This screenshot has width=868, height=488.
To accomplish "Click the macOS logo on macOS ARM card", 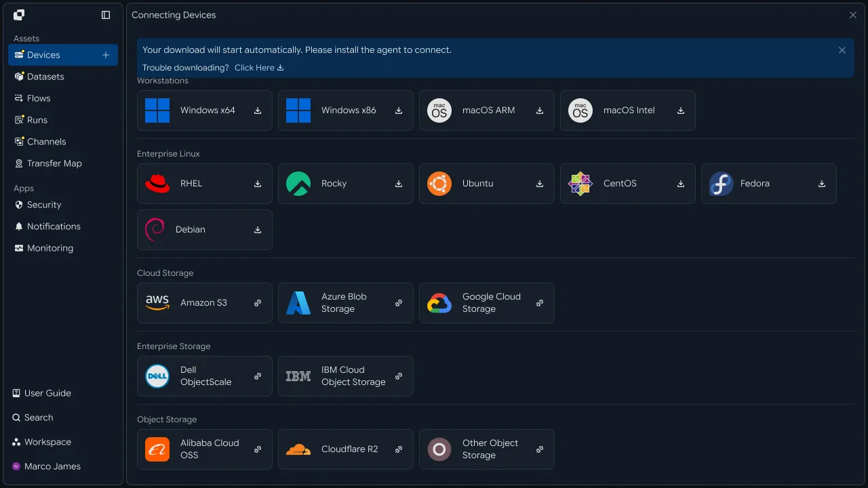I will [439, 110].
